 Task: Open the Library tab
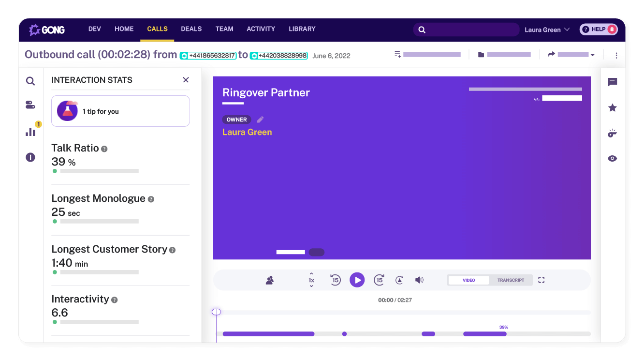click(302, 29)
